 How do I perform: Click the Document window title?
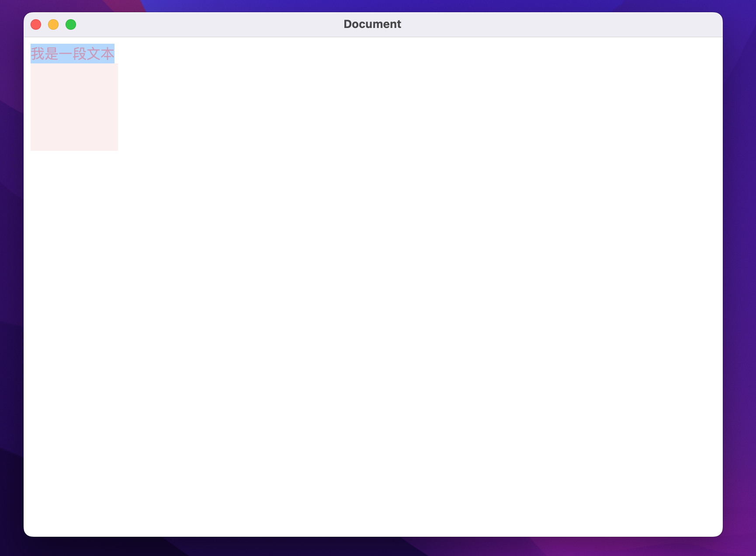pos(372,24)
